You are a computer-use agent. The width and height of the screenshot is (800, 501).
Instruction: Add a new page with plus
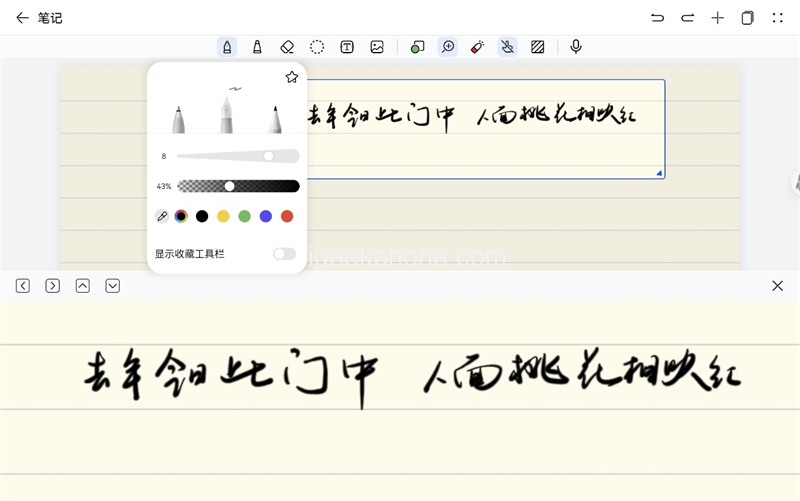click(717, 18)
